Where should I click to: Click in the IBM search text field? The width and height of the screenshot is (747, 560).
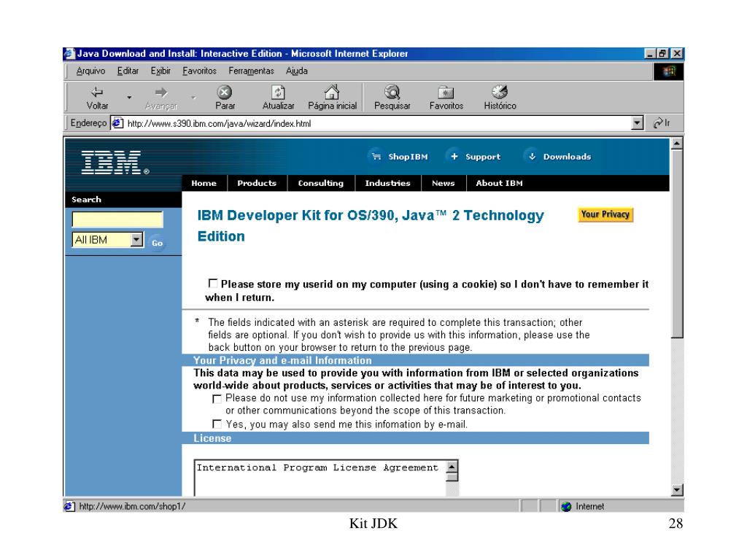pyautogui.click(x=117, y=219)
